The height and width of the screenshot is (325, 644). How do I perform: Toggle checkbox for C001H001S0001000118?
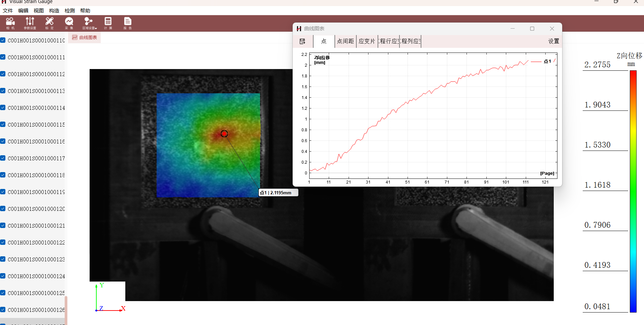[3, 175]
